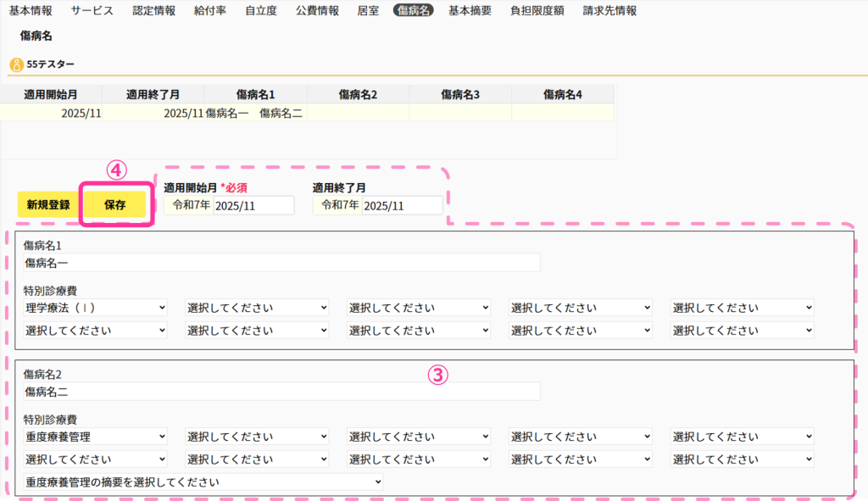Focus the 傷病名2 text field
The width and height of the screenshot is (868, 501).
[281, 391]
